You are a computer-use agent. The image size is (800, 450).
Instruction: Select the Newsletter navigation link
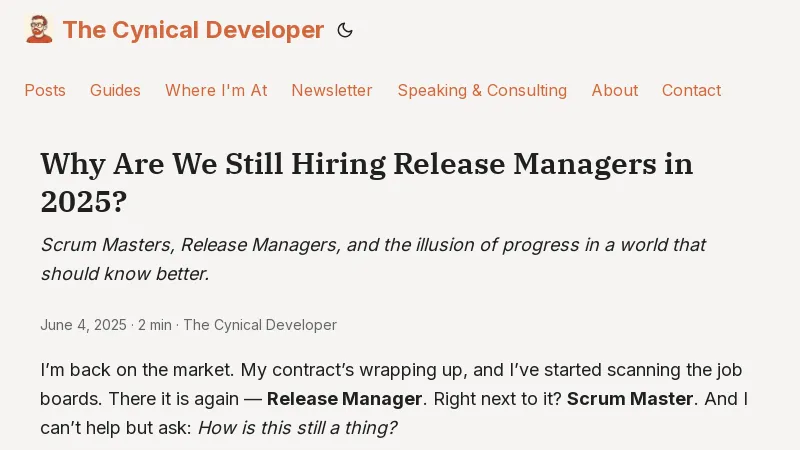[332, 90]
